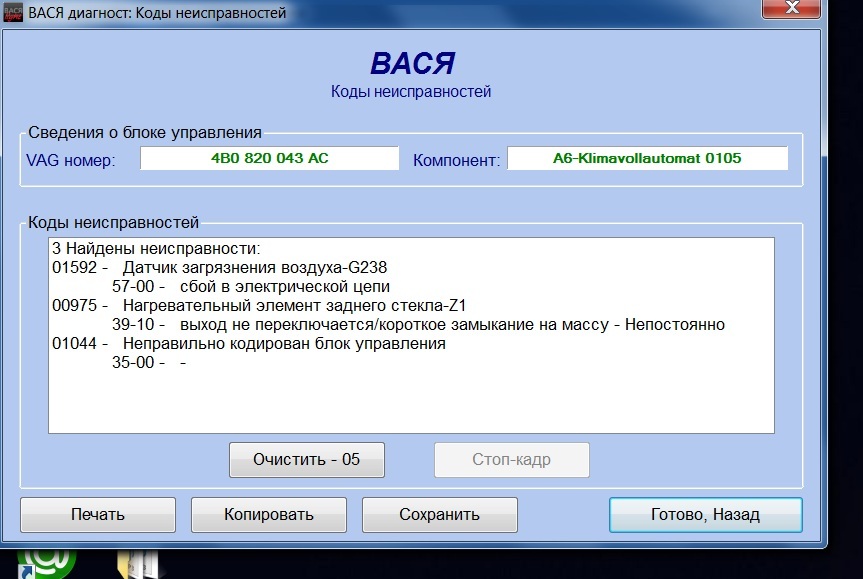This screenshot has height=579, width=863.
Task: Print the fault codes with Печать
Action: click(98, 515)
